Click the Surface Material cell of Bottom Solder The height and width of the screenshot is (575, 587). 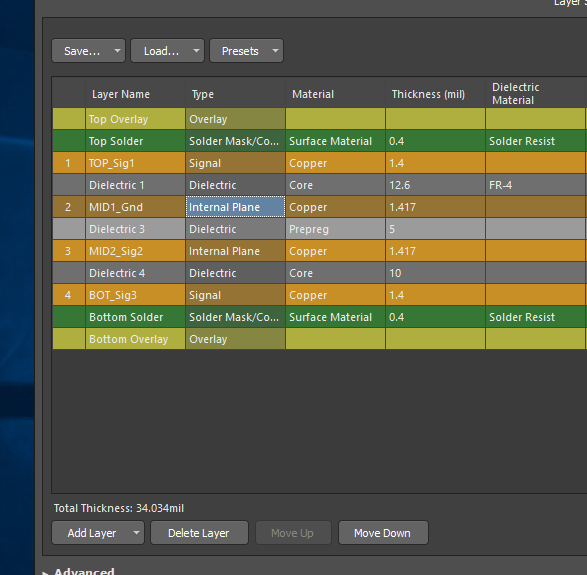pyautogui.click(x=335, y=317)
